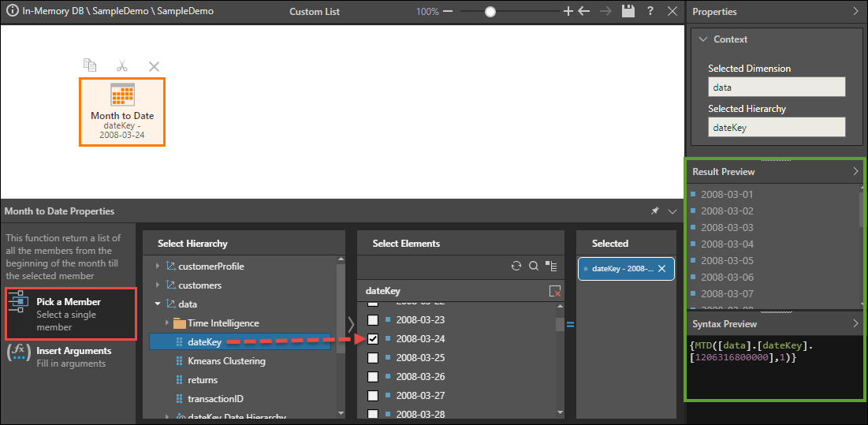Viewport: 868px width, 425px height.
Task: Open help with the question mark icon
Action: tap(650, 12)
